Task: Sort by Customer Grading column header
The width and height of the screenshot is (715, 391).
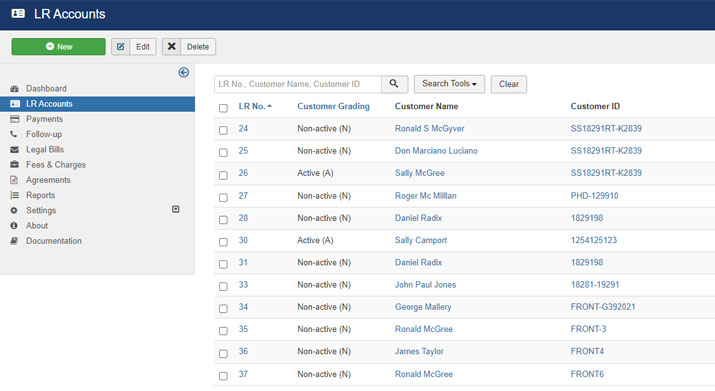Action: [x=333, y=106]
